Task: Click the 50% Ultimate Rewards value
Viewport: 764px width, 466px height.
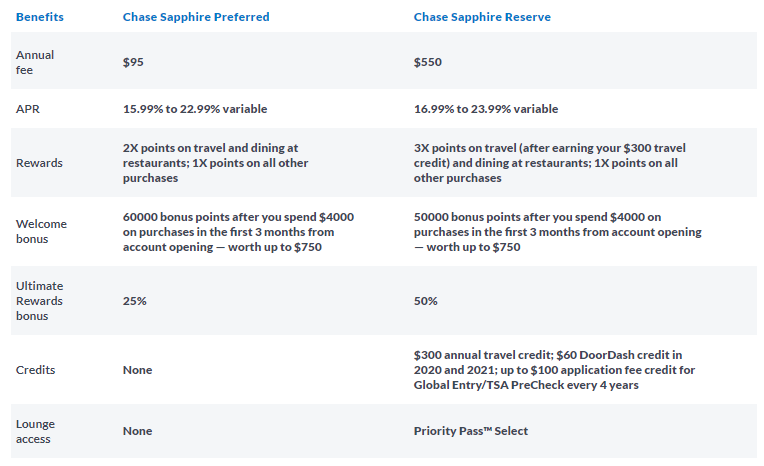Action: click(426, 301)
